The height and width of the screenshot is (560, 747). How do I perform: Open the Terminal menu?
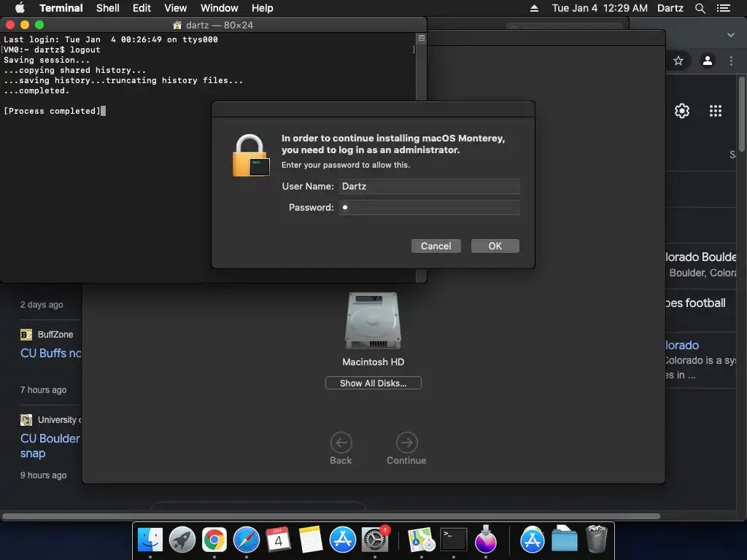point(61,8)
